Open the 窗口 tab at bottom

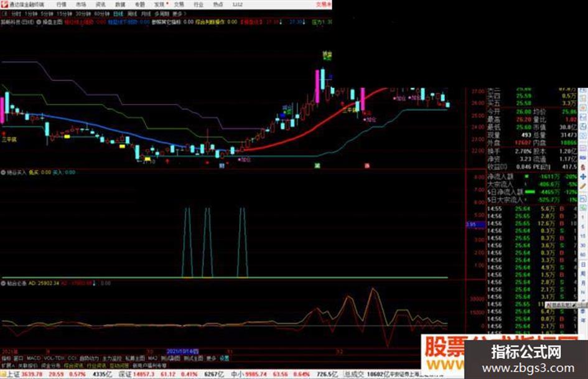tap(19, 358)
